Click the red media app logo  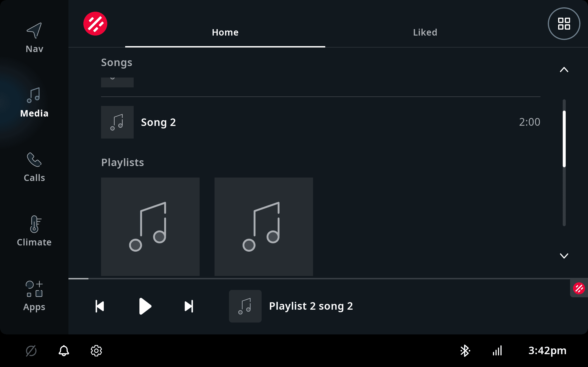pos(95,24)
